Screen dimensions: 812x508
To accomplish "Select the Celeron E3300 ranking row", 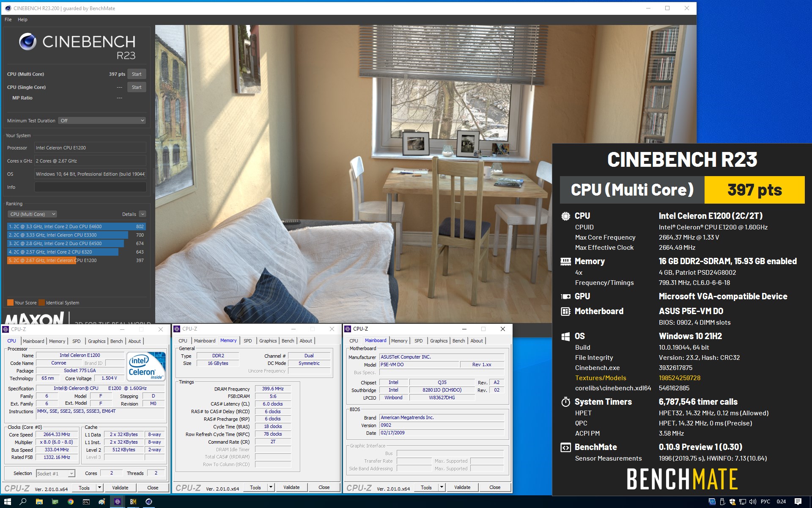I will tap(77, 235).
